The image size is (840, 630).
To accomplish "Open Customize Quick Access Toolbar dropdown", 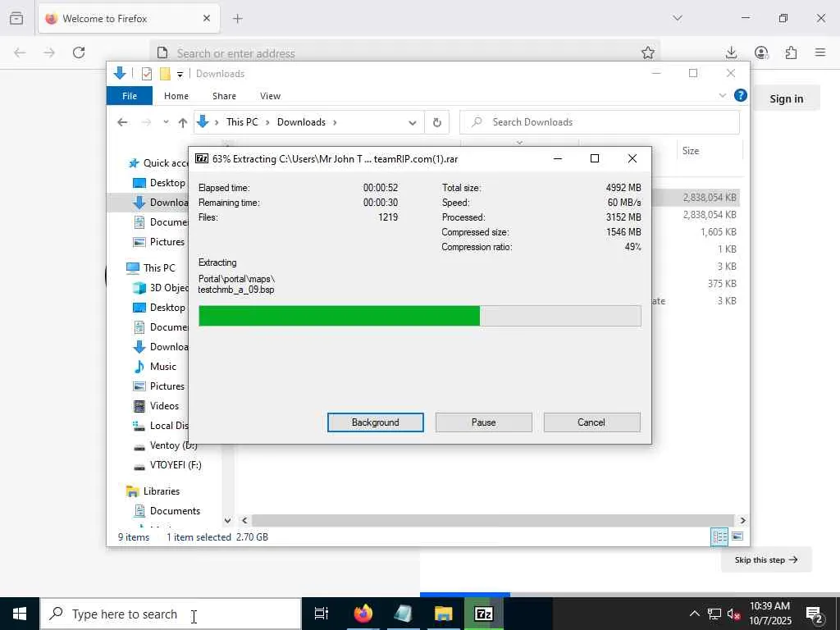I will (180, 75).
